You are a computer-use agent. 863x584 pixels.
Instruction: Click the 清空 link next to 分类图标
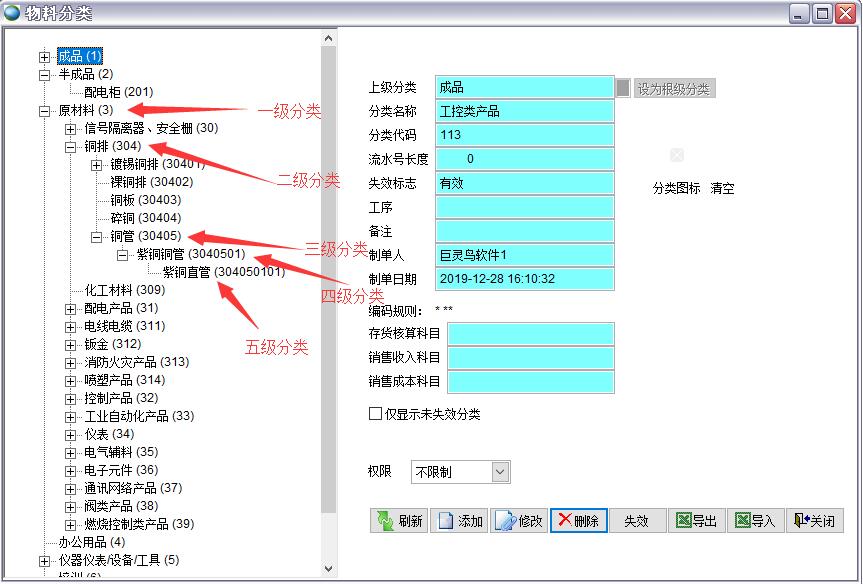[722, 188]
